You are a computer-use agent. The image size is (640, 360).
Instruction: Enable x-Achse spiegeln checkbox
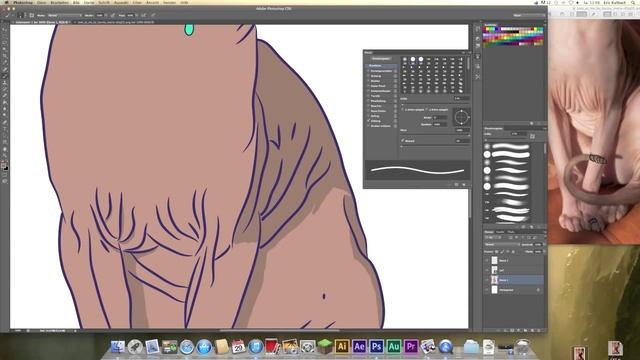pos(402,109)
